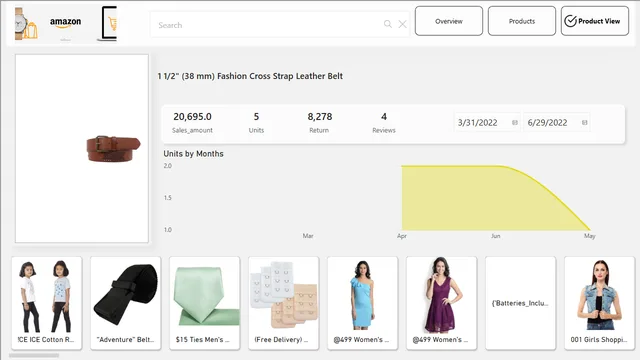
Task: Click the Units value 5
Action: tap(256, 117)
